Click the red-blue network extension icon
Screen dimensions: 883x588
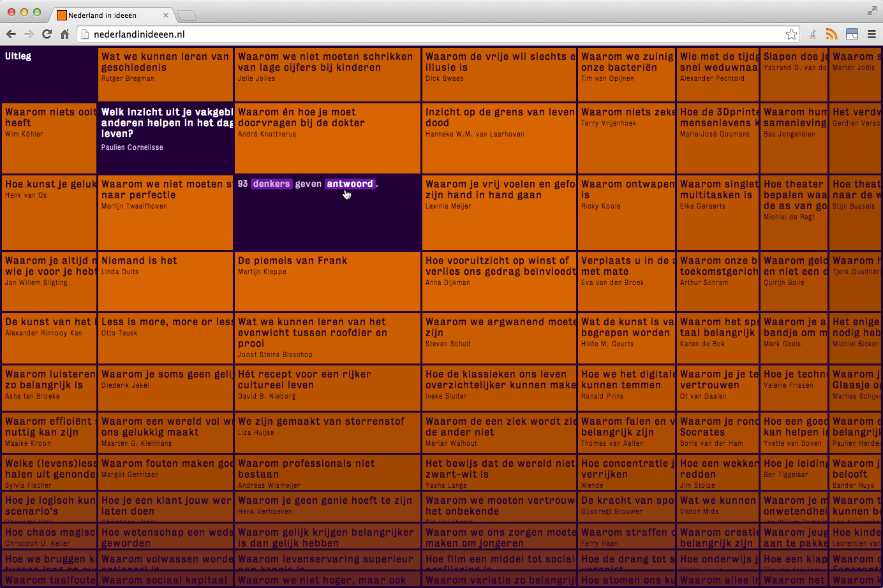point(812,34)
